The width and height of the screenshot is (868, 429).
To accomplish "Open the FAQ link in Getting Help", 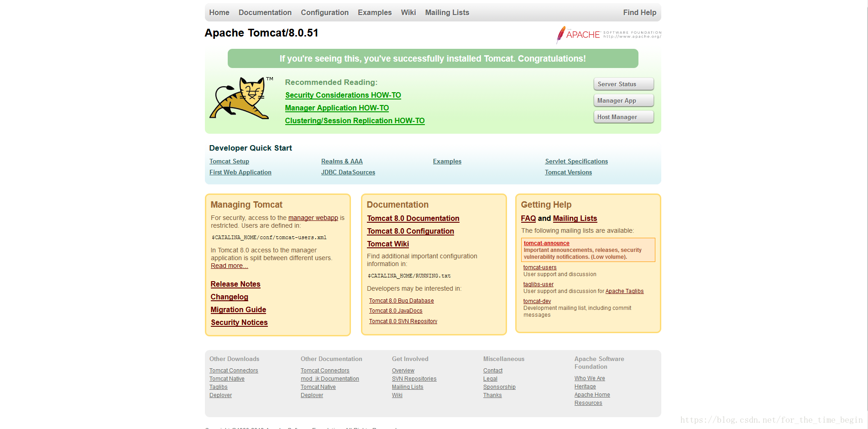I will [x=528, y=218].
